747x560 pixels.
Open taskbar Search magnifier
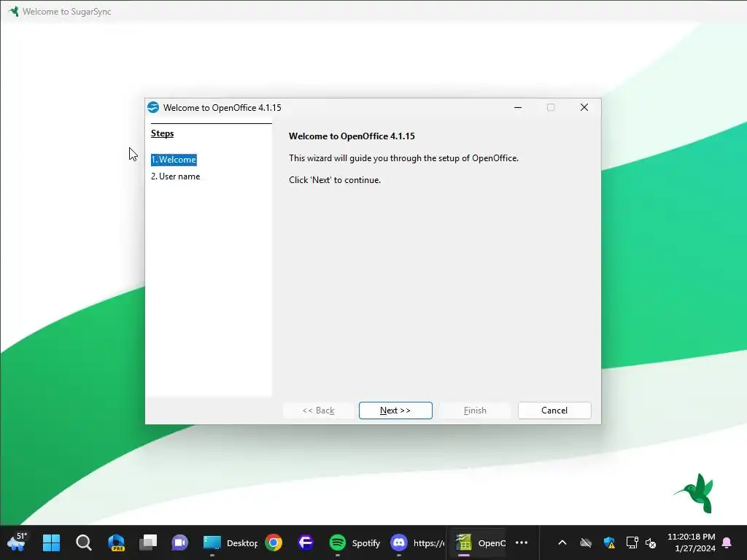point(83,542)
